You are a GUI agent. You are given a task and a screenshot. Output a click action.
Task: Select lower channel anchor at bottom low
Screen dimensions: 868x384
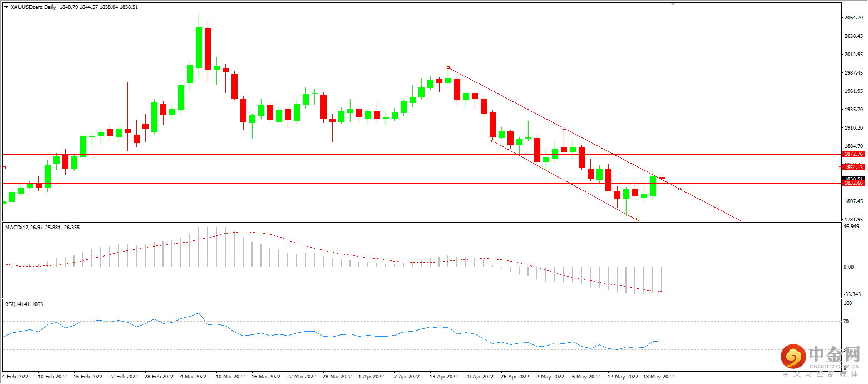(635, 219)
